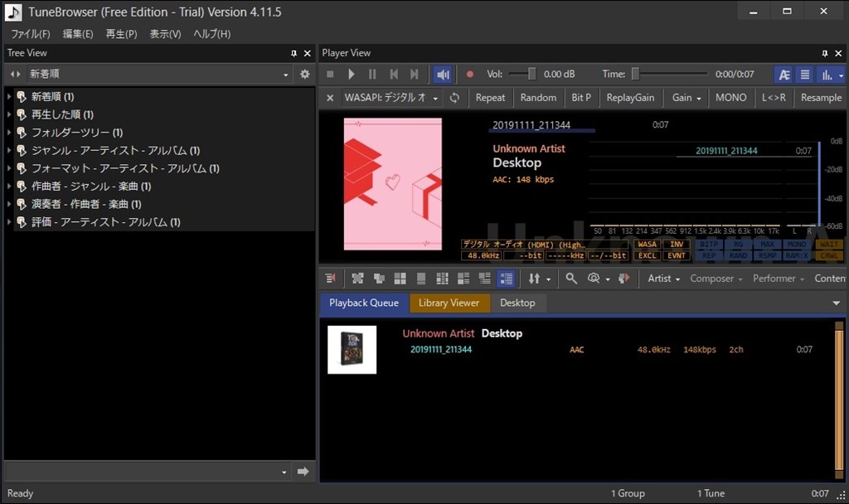Click the Time seek slider handle

click(636, 74)
